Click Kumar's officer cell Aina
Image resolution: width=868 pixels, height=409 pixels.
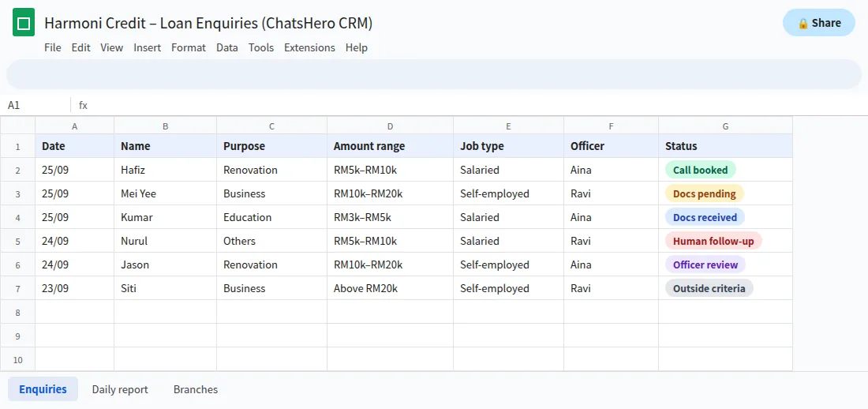coord(611,217)
